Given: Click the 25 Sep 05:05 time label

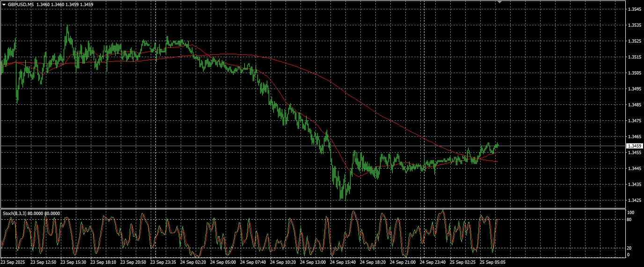Looking at the screenshot, I should tap(493, 263).
